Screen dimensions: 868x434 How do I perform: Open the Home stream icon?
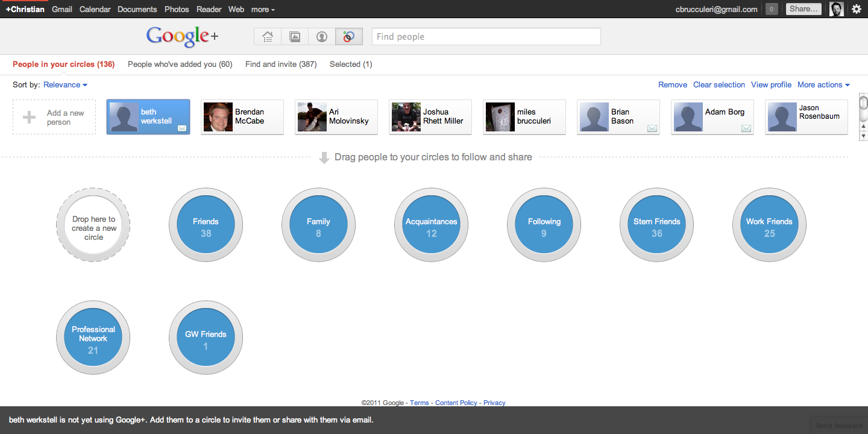tap(268, 37)
